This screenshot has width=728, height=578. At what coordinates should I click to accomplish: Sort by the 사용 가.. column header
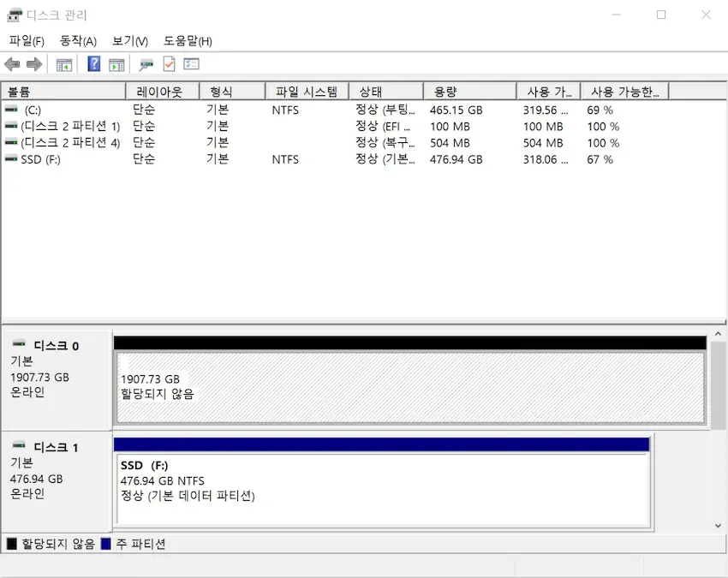tap(548, 92)
